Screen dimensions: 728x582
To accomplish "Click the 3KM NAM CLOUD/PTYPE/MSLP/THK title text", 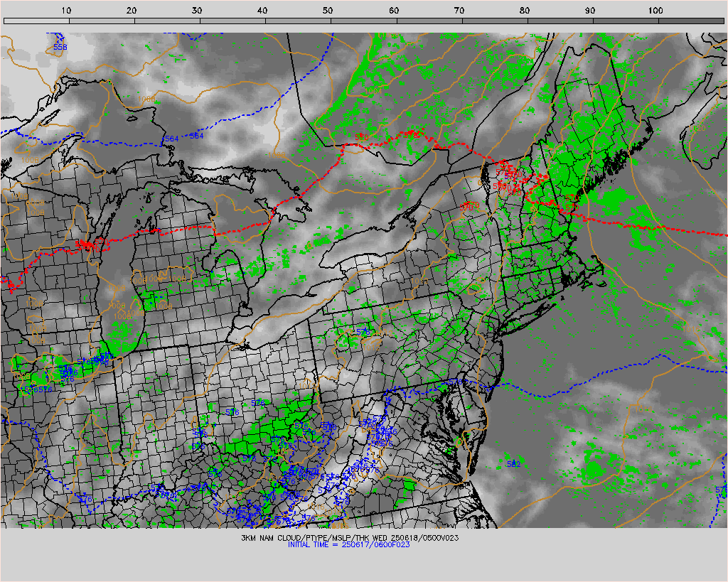I will coord(350,538).
